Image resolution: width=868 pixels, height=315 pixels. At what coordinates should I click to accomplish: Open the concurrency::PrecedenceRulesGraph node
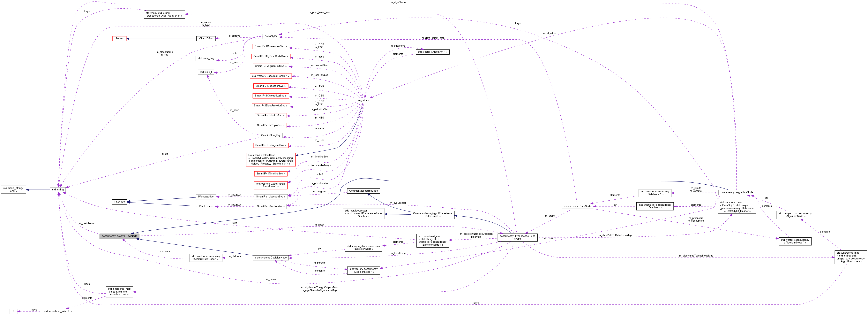tap(518, 238)
